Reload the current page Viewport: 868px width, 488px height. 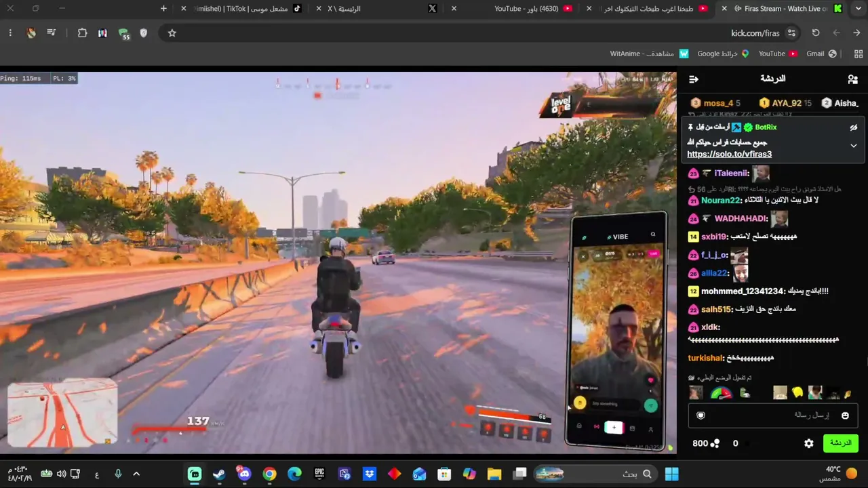816,33
